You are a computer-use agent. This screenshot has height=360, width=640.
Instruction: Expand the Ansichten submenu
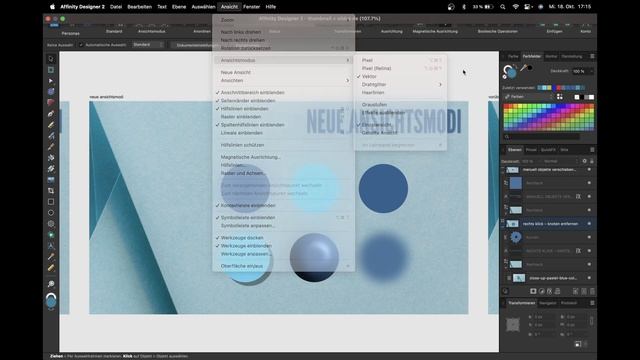283,80
